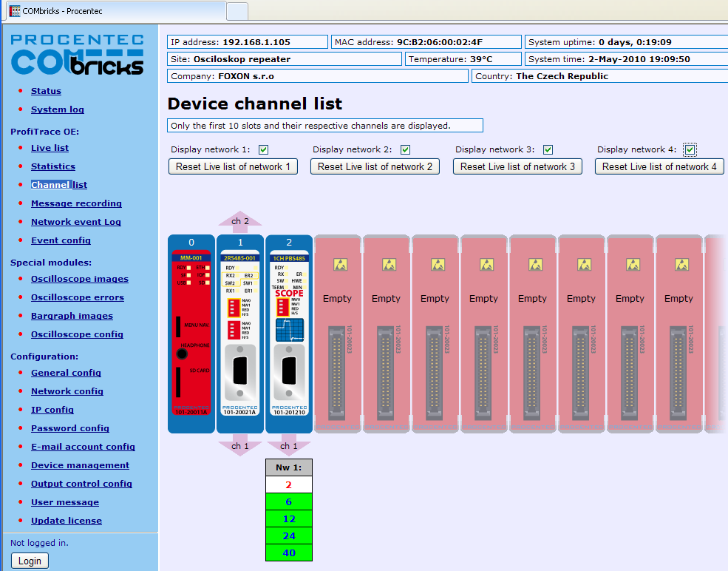Click the lower red DIP switch on the 2RS485 module
The image size is (728, 571).
pos(234,329)
